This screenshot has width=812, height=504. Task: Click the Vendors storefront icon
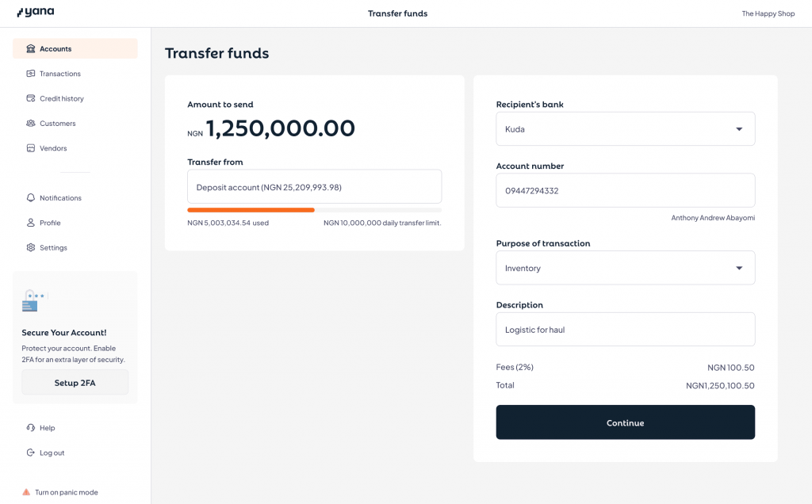point(31,148)
